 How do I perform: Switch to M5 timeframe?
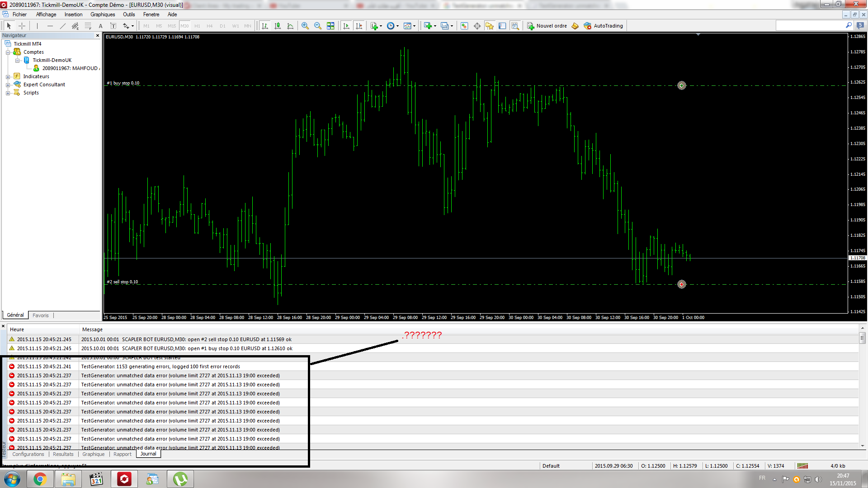click(159, 26)
